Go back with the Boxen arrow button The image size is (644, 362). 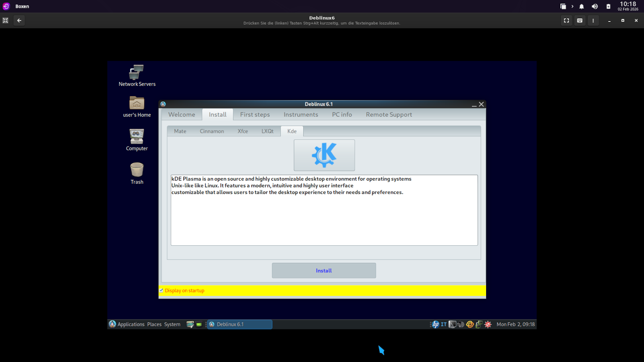(19, 21)
